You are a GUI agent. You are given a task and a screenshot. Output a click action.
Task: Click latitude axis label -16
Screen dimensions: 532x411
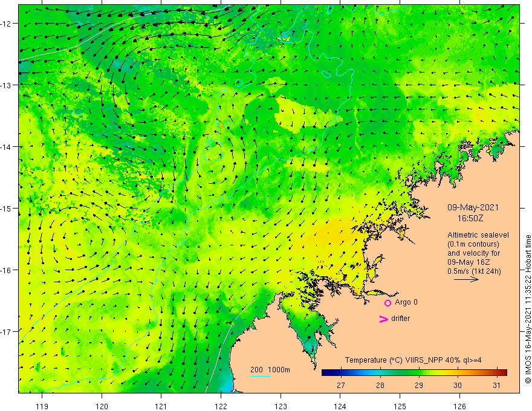[x=6, y=270]
